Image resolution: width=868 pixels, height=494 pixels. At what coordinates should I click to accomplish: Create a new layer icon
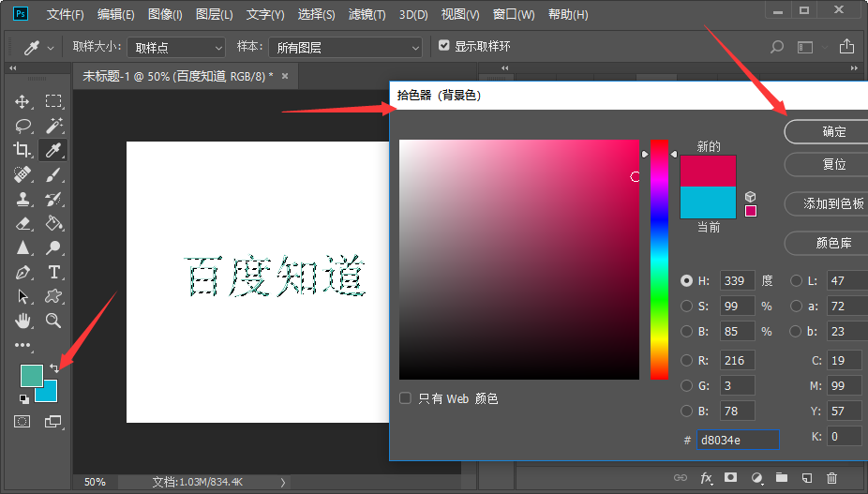[x=807, y=477]
